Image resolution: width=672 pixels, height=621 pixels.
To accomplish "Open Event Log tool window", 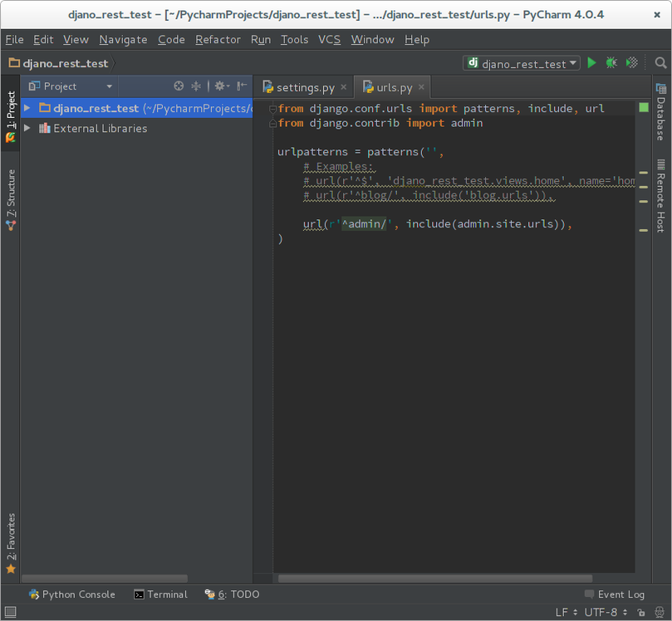I will tap(615, 594).
